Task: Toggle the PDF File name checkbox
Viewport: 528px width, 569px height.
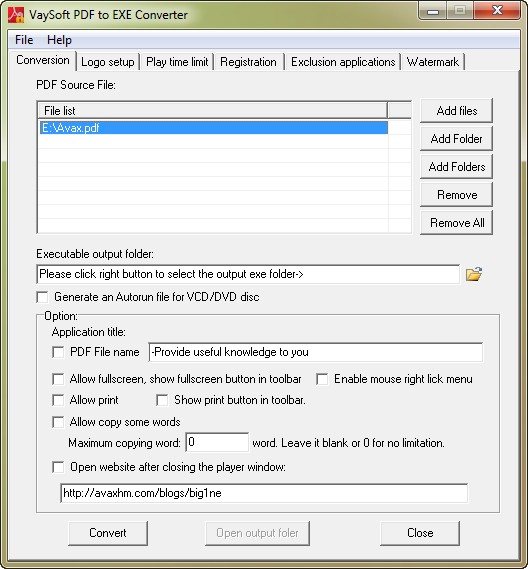Action: tap(58, 352)
